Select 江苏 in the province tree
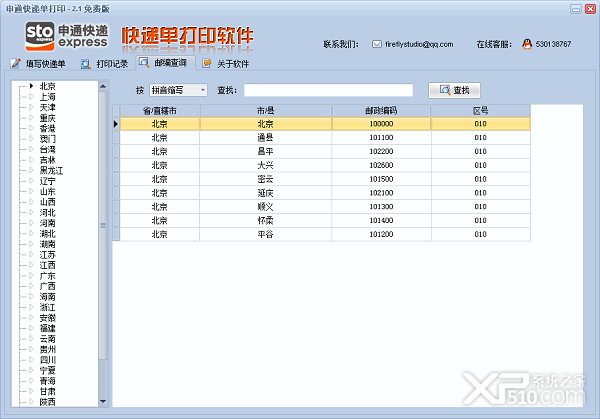This screenshot has height=419, width=600. pyautogui.click(x=47, y=254)
